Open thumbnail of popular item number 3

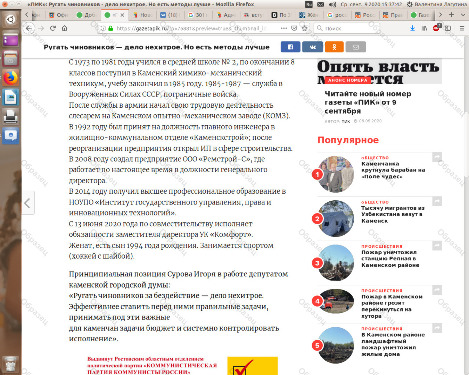[x=336, y=263]
